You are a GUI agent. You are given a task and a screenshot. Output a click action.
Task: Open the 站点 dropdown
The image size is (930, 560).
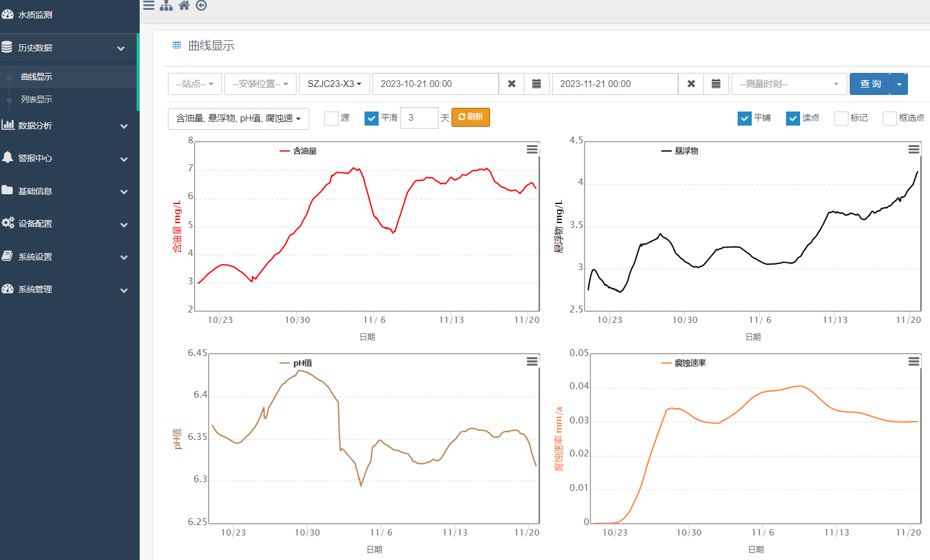195,84
